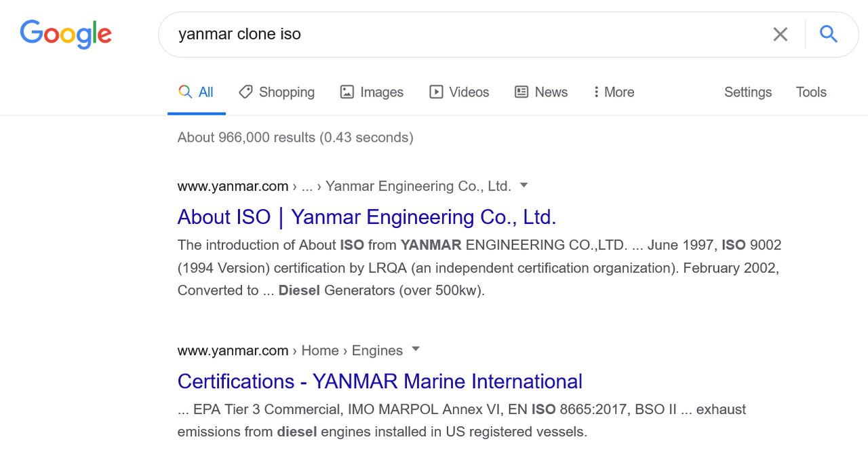Image resolution: width=868 pixels, height=471 pixels.
Task: Click the blue magnifier search button
Action: [829, 34]
